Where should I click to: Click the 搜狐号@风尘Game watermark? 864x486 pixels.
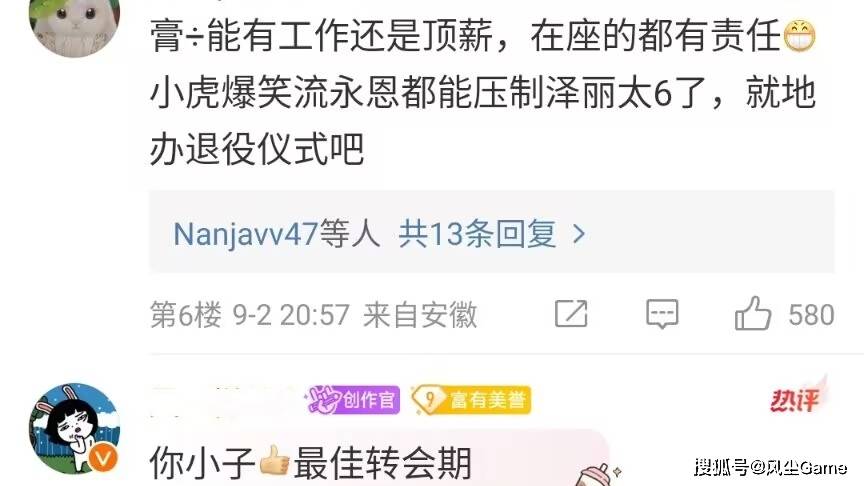pos(770,467)
